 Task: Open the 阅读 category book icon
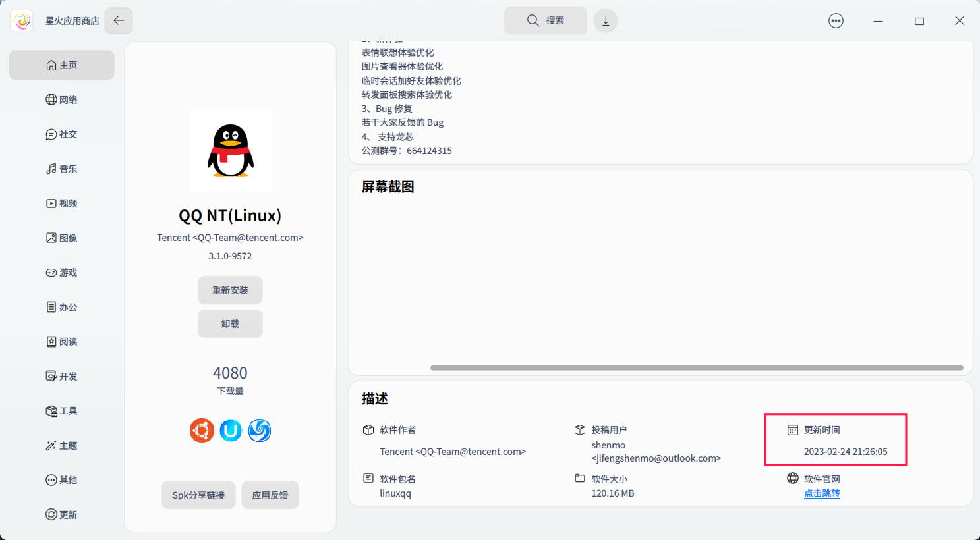(51, 342)
